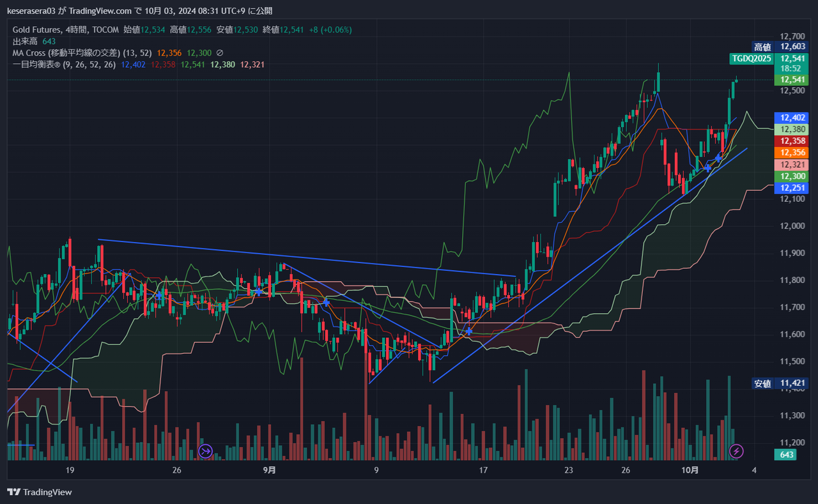818x504 pixels.
Task: Click the pink 12,321 value in Ichimoku legend
Action: 252,65
